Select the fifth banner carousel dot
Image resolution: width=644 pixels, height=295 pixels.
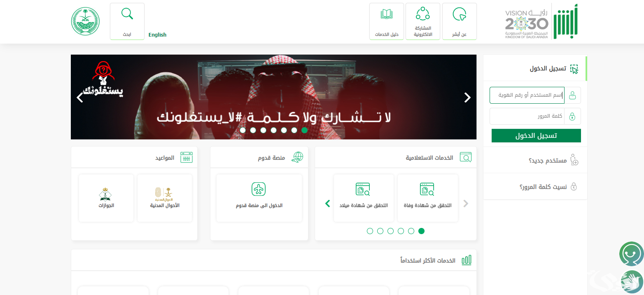tap(284, 130)
